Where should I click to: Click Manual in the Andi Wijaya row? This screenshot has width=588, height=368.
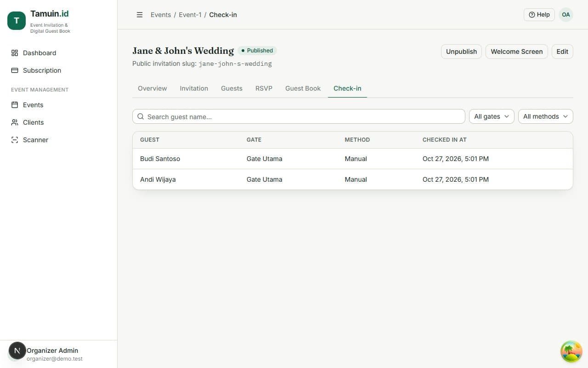click(356, 179)
